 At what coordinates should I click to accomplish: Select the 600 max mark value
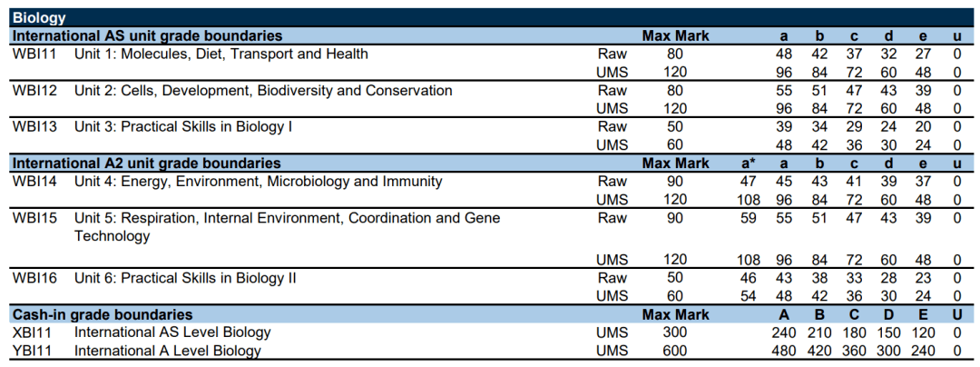tap(675, 351)
